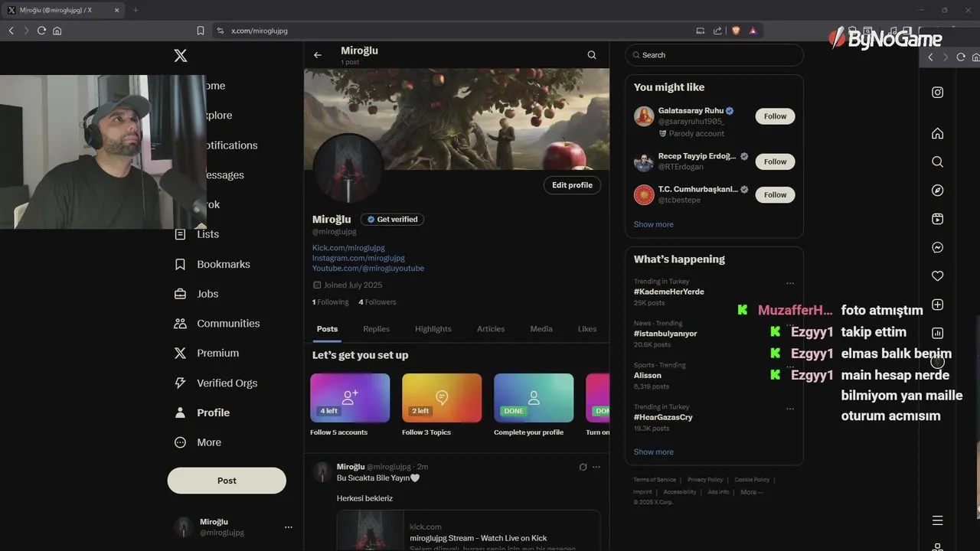The height and width of the screenshot is (551, 980).
Task: Switch to the Highlights tab
Action: [x=433, y=329]
